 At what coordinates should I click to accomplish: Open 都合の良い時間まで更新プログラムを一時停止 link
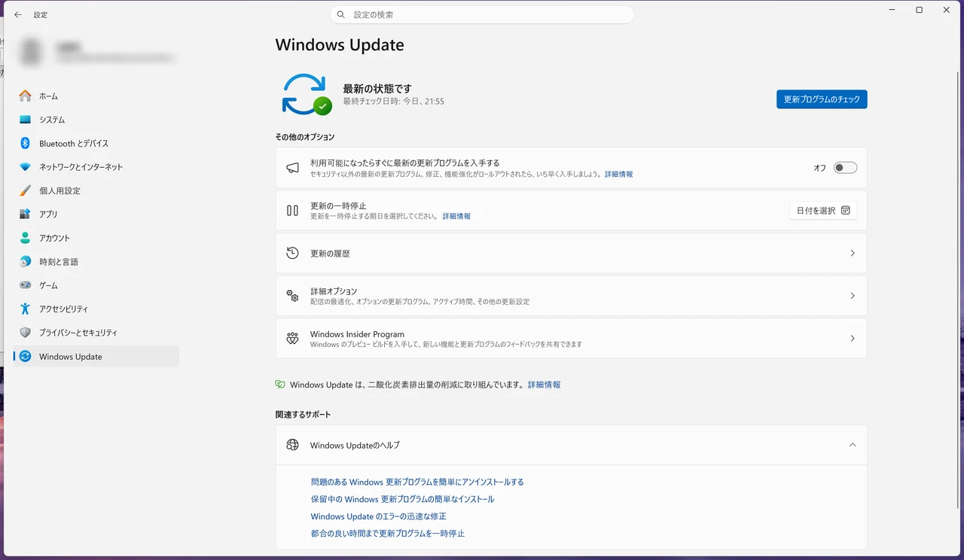pyautogui.click(x=388, y=534)
